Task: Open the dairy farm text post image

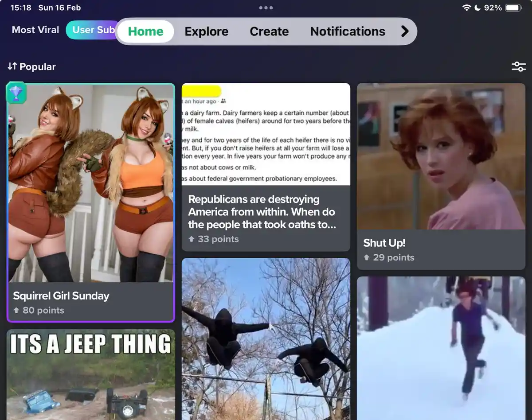Action: pos(266,134)
